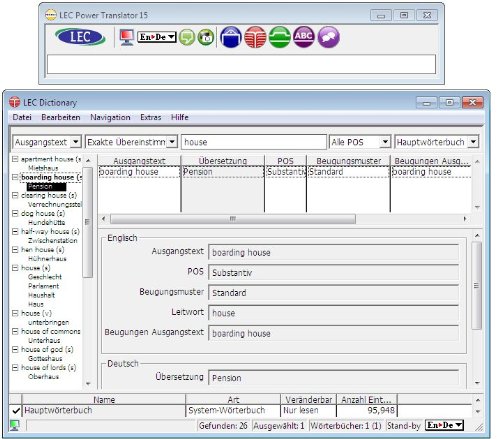Open the red open-book icon
The height and width of the screenshot is (439, 500).
[x=255, y=37]
